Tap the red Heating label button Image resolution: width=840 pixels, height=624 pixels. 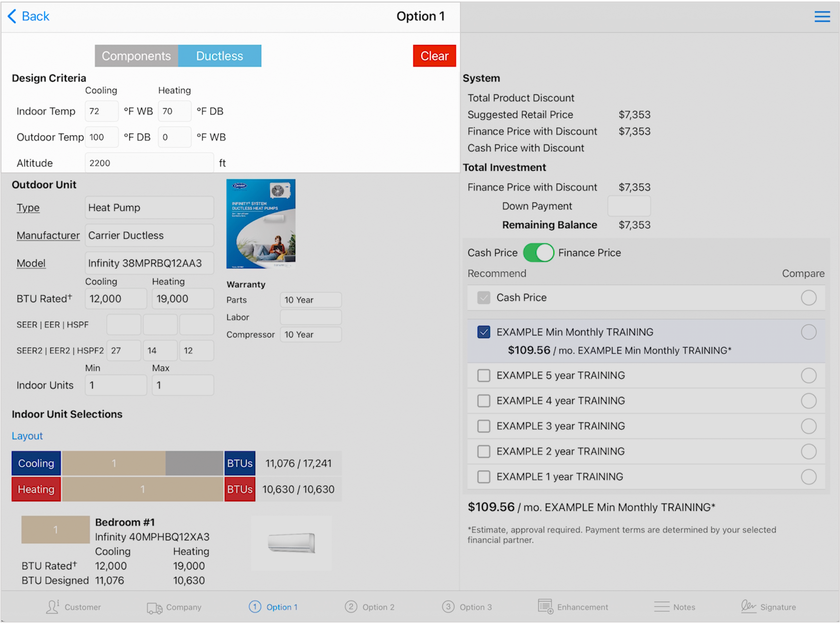coord(36,489)
